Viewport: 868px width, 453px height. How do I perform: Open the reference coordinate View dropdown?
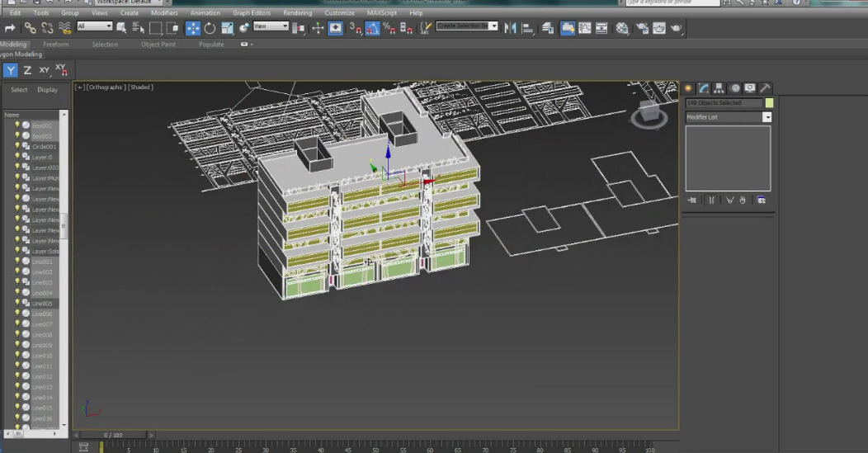pyautogui.click(x=271, y=26)
